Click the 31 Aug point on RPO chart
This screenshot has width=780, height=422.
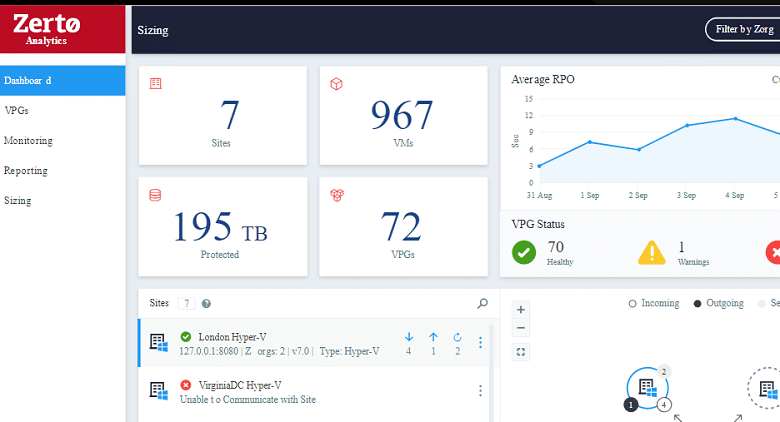click(x=540, y=166)
